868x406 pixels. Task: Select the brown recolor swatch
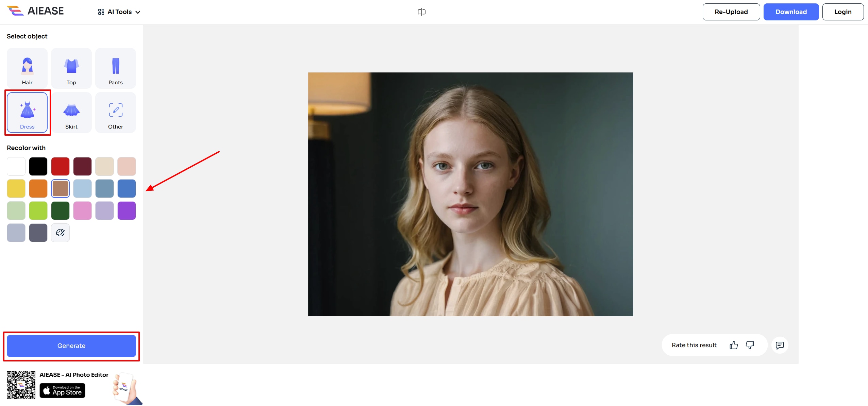[x=60, y=188]
